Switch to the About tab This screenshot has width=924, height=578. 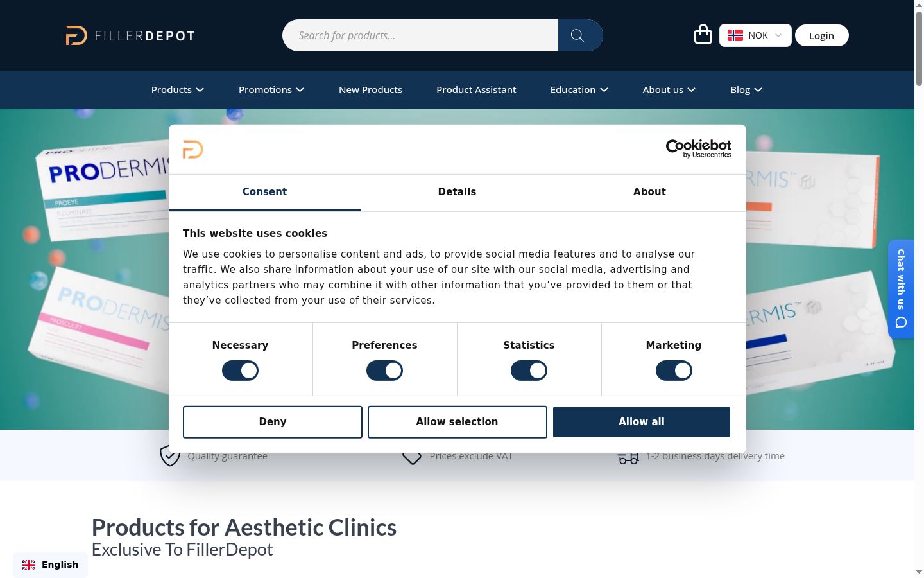click(650, 192)
